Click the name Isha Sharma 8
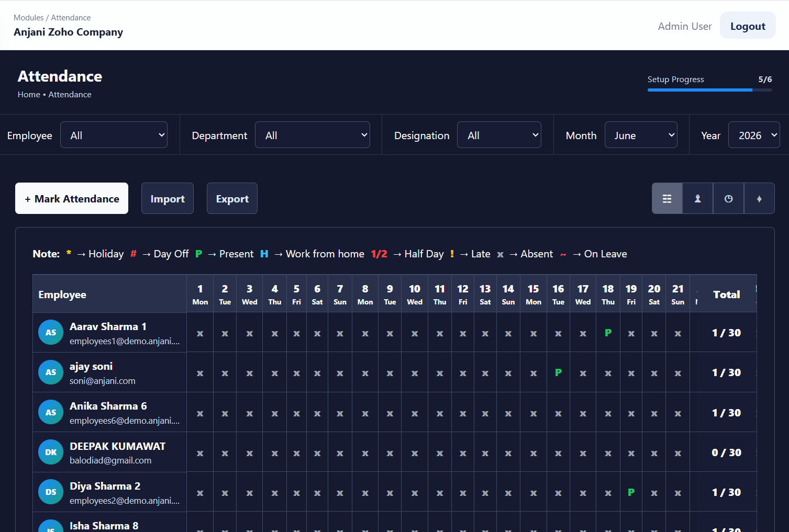Viewport: 789px width, 532px height. [104, 526]
